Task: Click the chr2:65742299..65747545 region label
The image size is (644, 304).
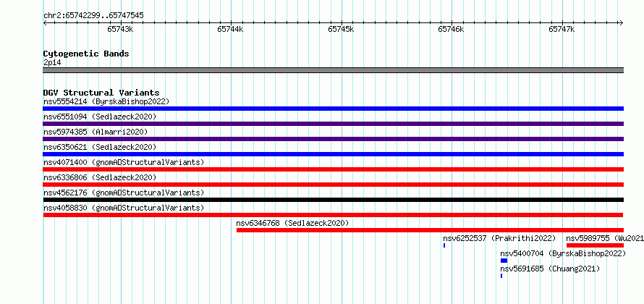Action: [93, 16]
